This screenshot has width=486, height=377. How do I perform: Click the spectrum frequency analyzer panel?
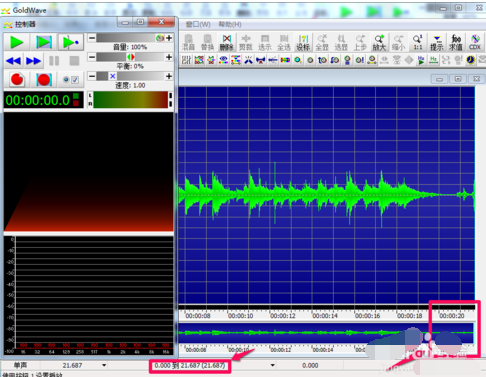pyautogui.click(x=89, y=295)
